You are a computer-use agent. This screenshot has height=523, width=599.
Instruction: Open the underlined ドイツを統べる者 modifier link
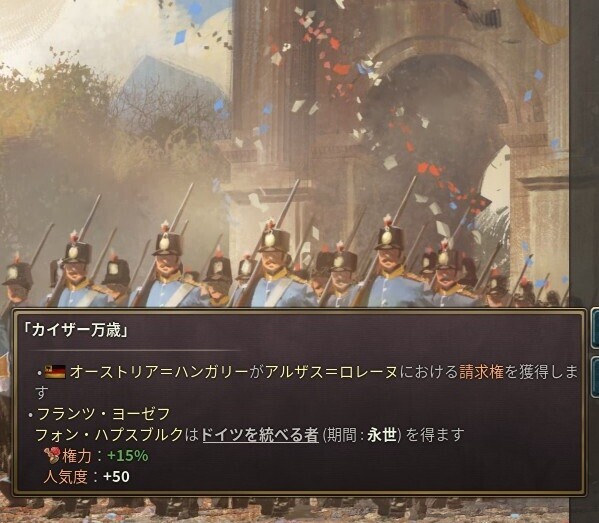click(x=260, y=435)
